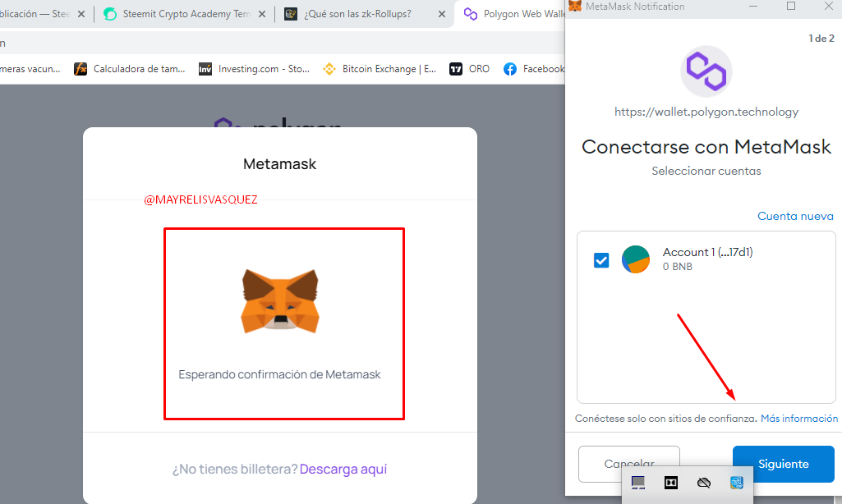Click the Polygon tab favicon
The width and height of the screenshot is (842, 504).
click(471, 14)
